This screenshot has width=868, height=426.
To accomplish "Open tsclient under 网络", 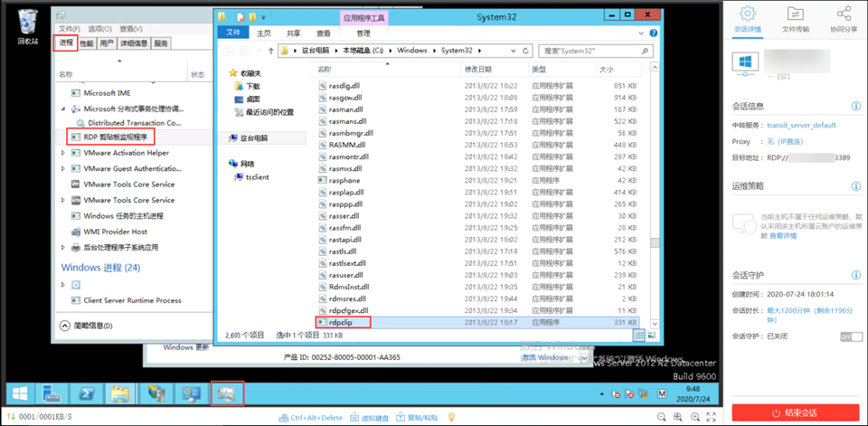I will pyautogui.click(x=251, y=176).
